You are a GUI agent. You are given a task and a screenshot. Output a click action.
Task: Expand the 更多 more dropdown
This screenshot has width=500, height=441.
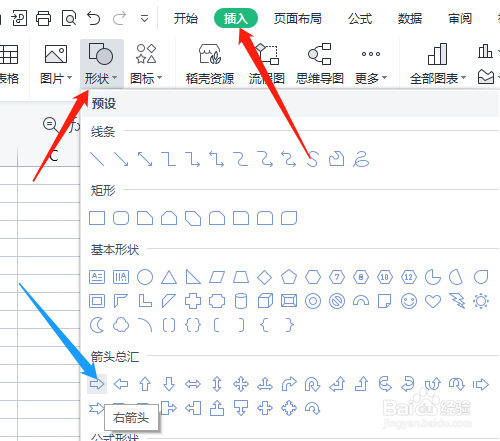(x=371, y=64)
